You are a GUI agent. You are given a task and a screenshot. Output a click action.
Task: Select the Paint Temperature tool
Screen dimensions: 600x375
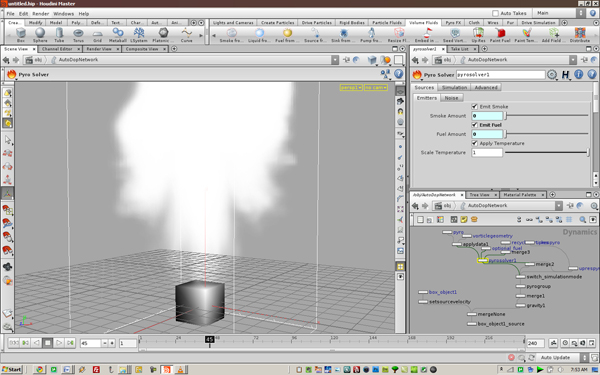526,35
